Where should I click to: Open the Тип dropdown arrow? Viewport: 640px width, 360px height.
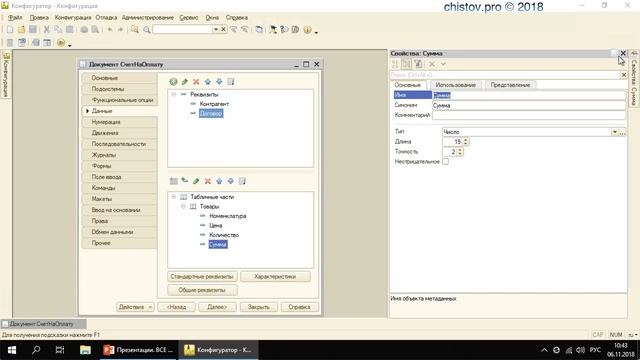coord(614,132)
